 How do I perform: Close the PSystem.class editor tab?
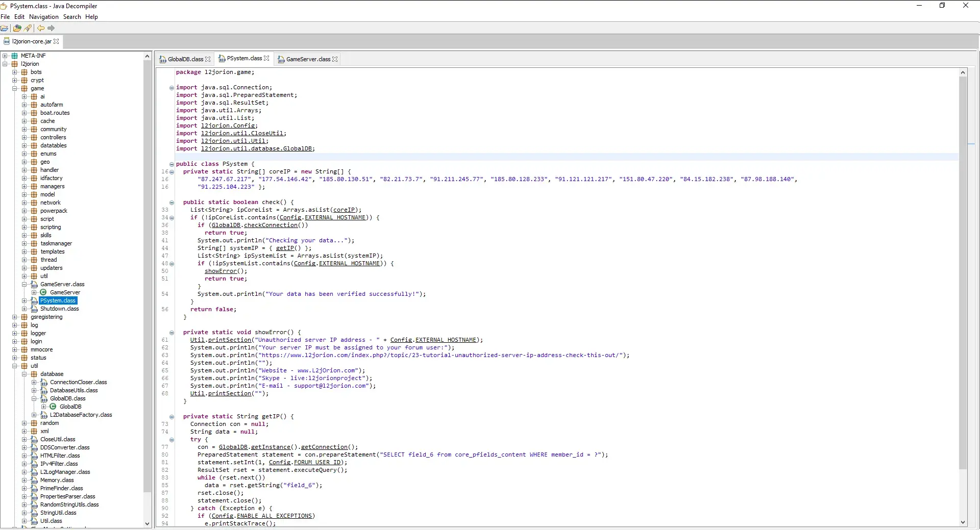point(266,58)
